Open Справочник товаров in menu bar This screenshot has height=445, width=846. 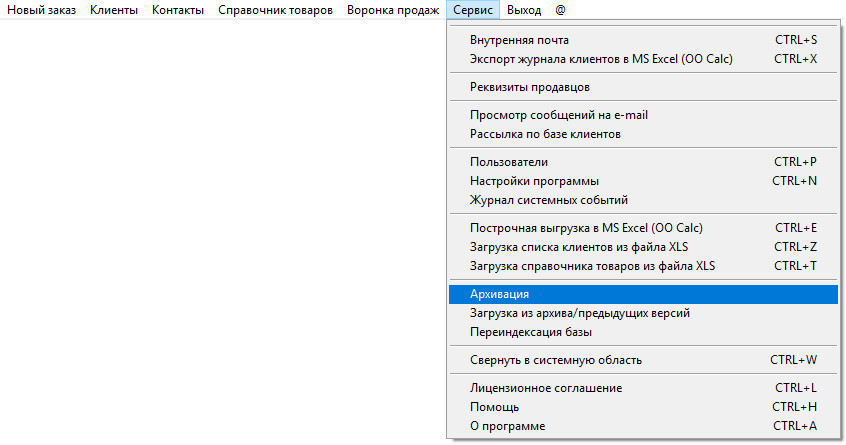click(275, 10)
